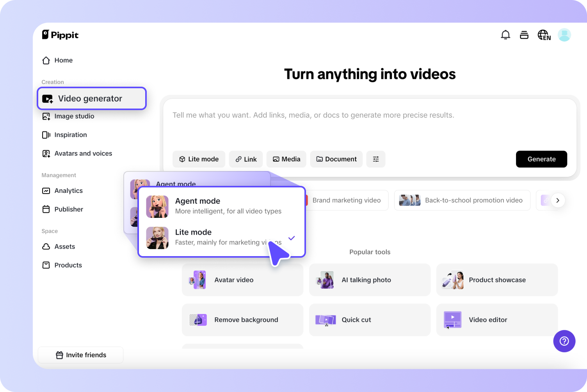Click the Media upload button
The image size is (587, 392).
click(286, 159)
